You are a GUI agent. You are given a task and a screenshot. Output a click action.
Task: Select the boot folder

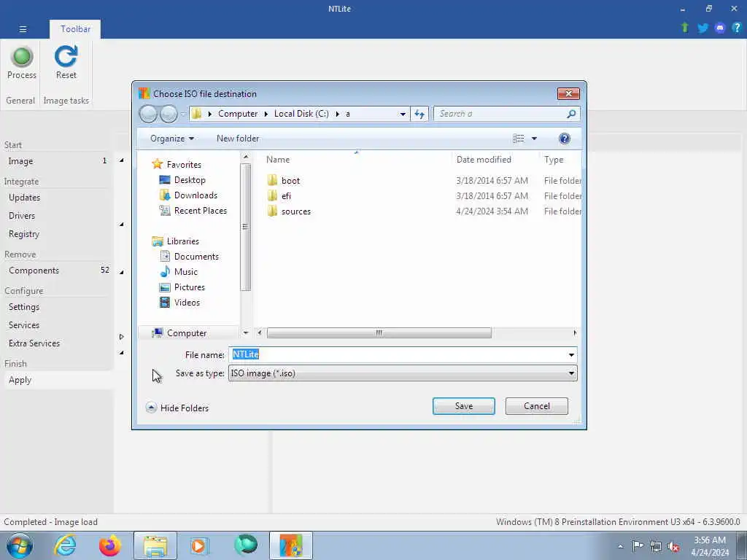tap(290, 181)
